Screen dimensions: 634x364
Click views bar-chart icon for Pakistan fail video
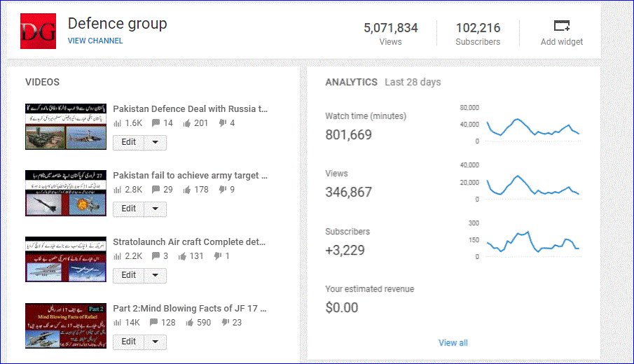117,190
